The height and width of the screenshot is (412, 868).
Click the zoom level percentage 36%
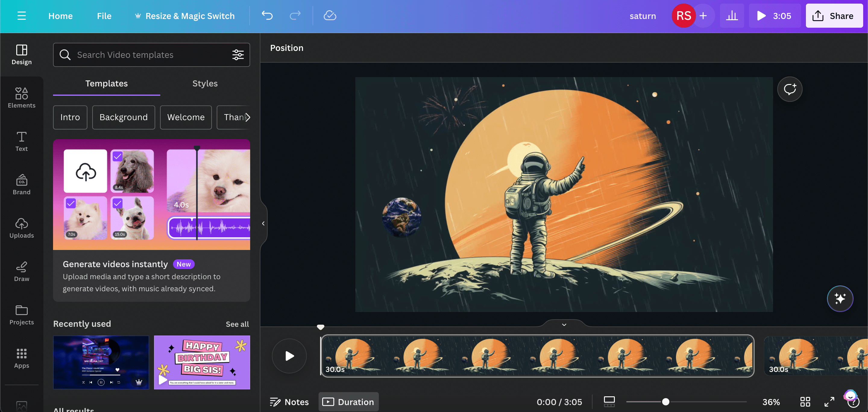click(x=771, y=401)
